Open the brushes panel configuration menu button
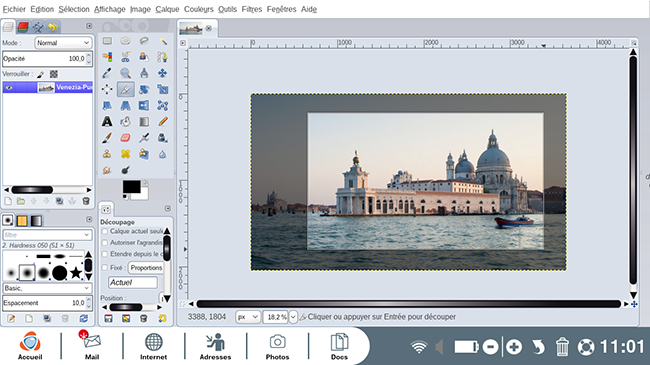 pyautogui.click(x=89, y=219)
